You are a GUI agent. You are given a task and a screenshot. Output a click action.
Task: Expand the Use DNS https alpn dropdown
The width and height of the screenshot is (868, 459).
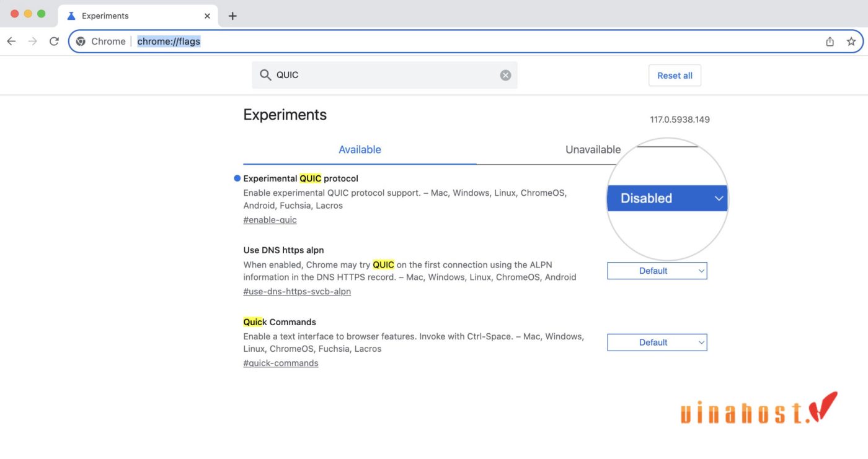coord(657,271)
